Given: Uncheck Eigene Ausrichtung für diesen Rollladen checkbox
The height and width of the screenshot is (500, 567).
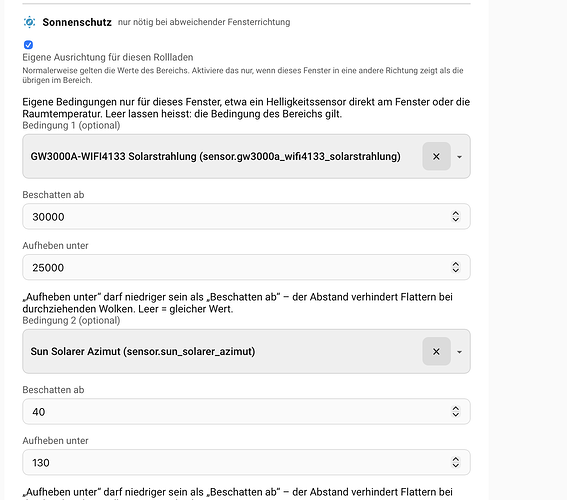Looking at the screenshot, I should [x=28, y=45].
